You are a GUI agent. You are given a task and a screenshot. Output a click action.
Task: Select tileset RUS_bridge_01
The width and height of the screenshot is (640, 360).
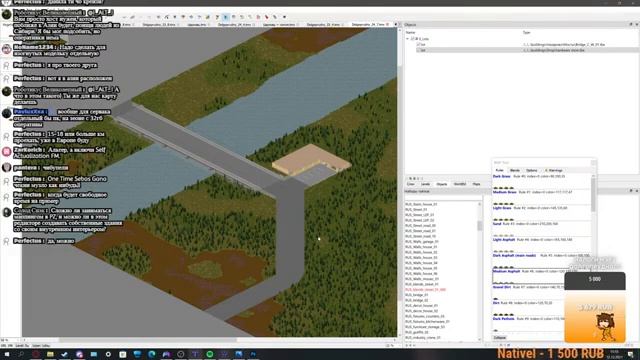pyautogui.click(x=417, y=295)
